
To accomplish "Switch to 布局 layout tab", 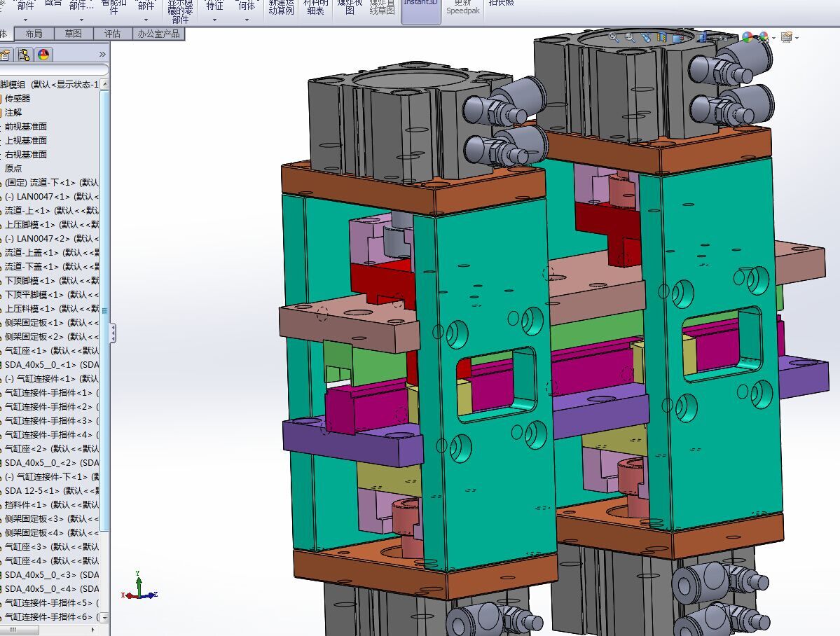I will pyautogui.click(x=34, y=34).
